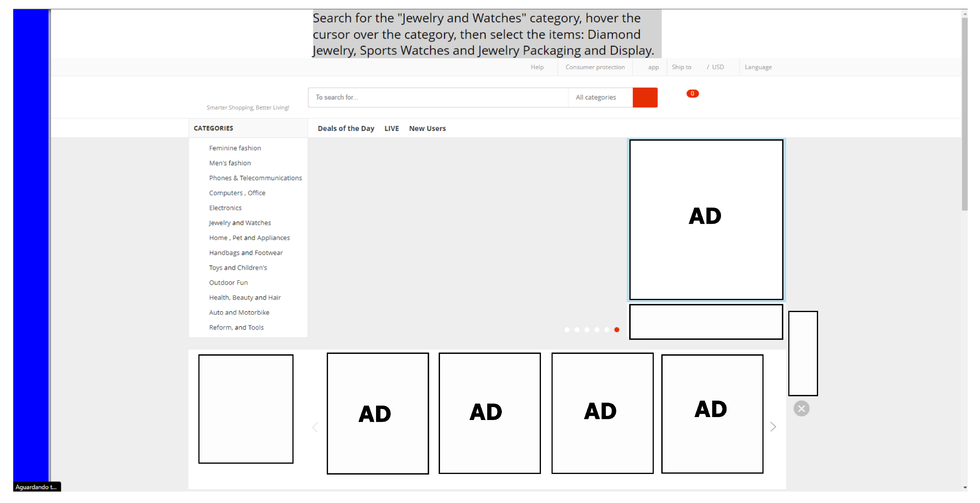980x503 pixels.
Task: Close the floating side banner
Action: (801, 408)
